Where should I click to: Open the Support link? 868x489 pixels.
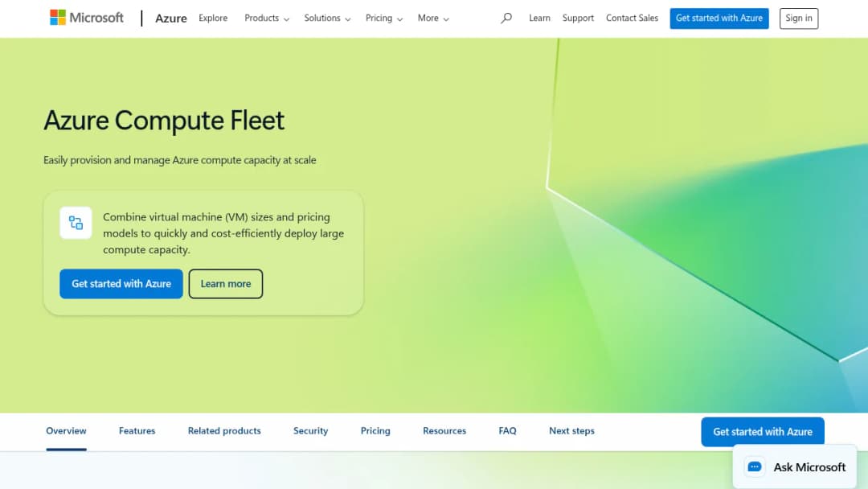pos(578,18)
